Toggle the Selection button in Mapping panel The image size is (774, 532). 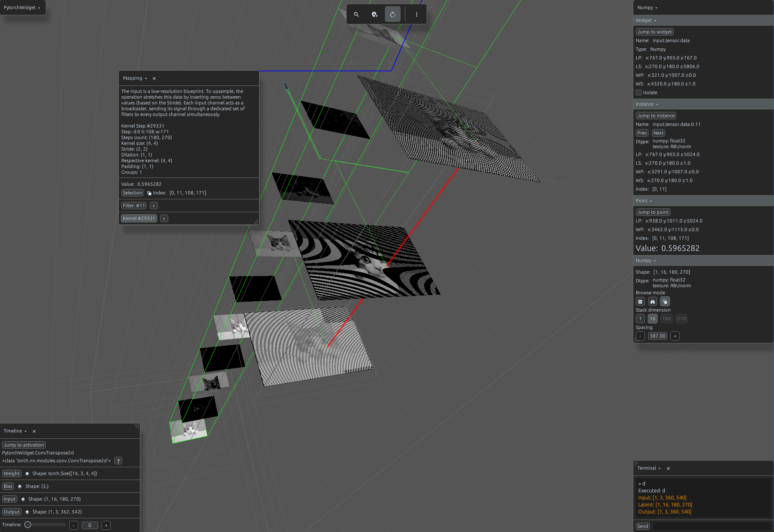(132, 193)
